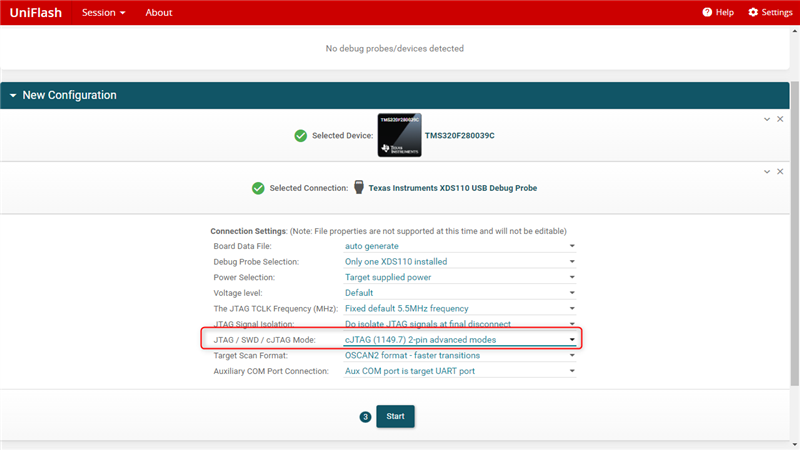The width and height of the screenshot is (800, 450).
Task: Click the Settings gear icon
Action: [753, 12]
